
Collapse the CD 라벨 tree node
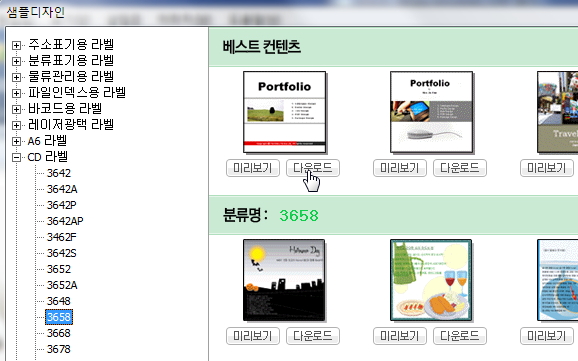tap(16, 157)
